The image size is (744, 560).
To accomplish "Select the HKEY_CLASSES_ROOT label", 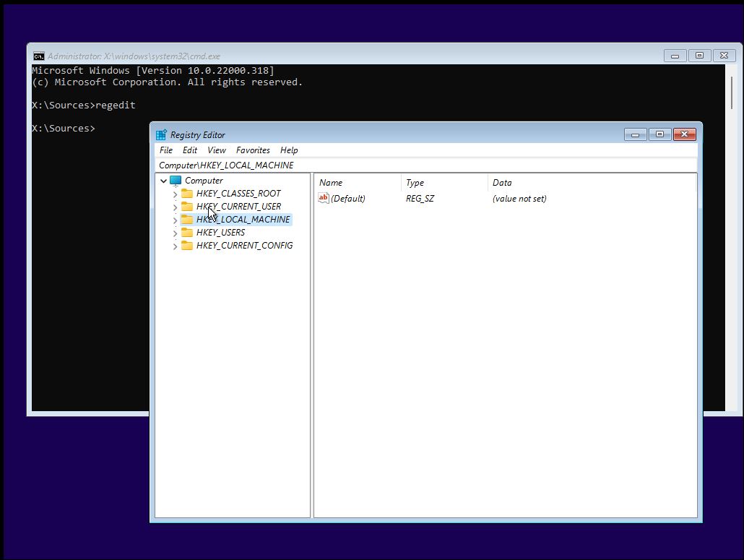I will [x=238, y=193].
